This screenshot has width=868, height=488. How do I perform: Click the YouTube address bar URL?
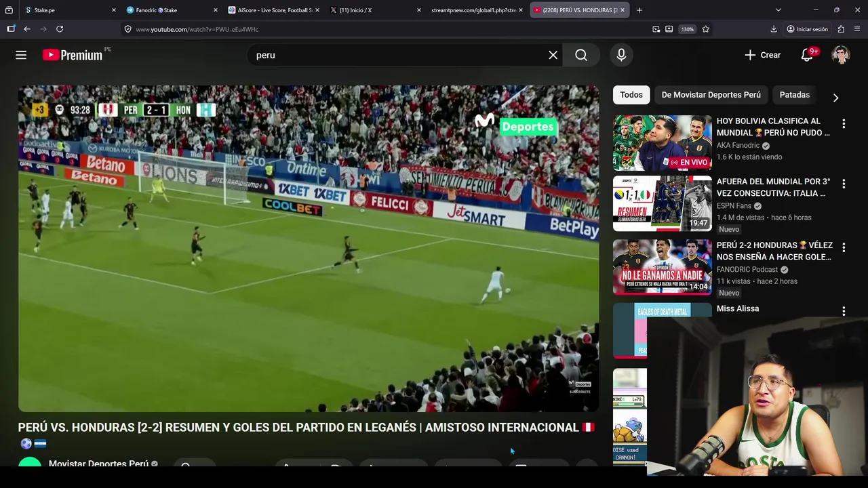197,29
